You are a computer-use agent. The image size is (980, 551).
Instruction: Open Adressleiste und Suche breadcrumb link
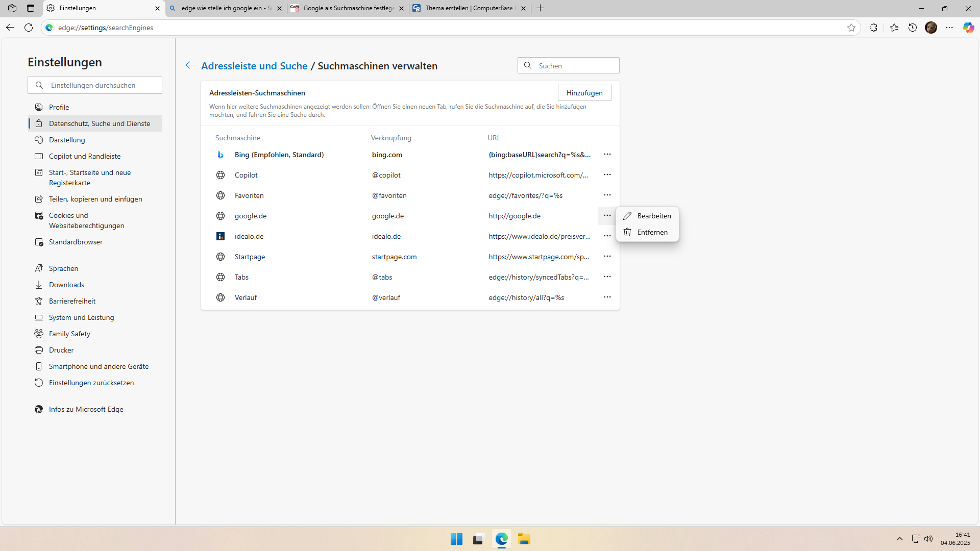pos(254,66)
